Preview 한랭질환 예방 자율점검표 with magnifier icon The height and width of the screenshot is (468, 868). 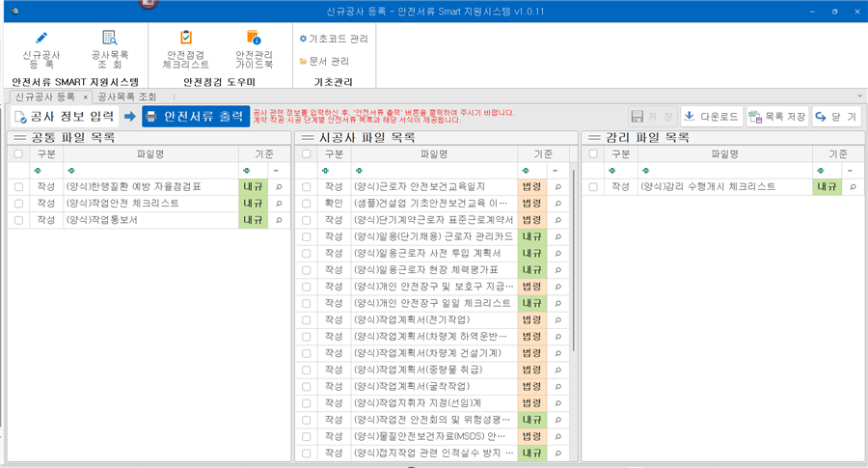[x=279, y=187]
